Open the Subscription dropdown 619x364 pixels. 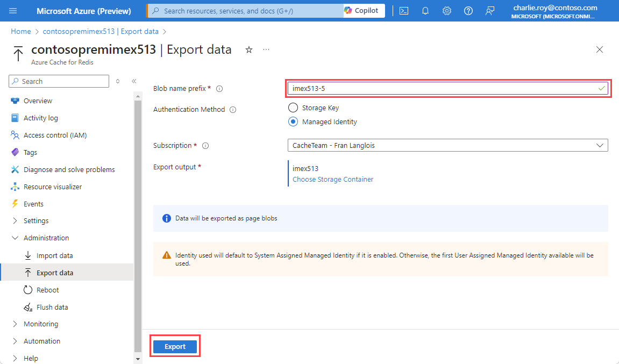pyautogui.click(x=447, y=145)
